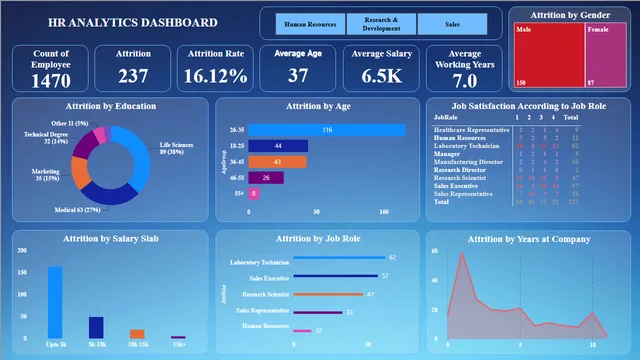This screenshot has width=640, height=360.
Task: Click Attrition by Age chart title
Action: [318, 106]
